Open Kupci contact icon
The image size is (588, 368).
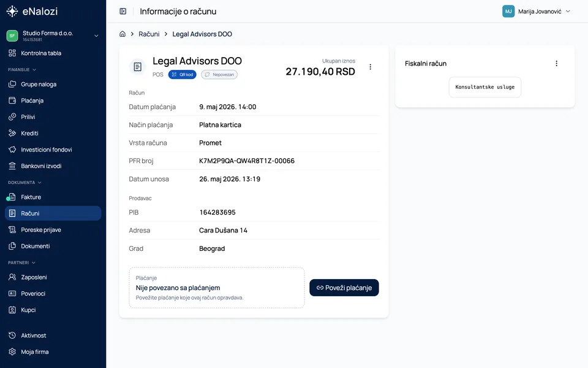(x=12, y=310)
